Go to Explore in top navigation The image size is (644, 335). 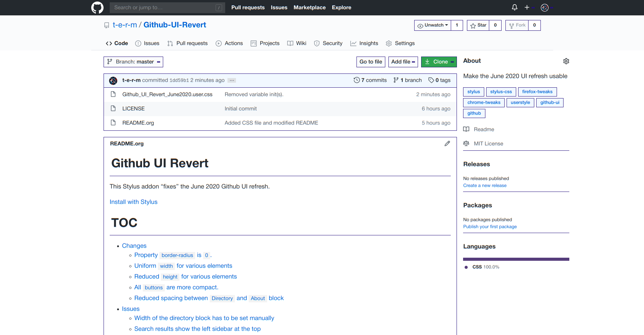click(341, 7)
